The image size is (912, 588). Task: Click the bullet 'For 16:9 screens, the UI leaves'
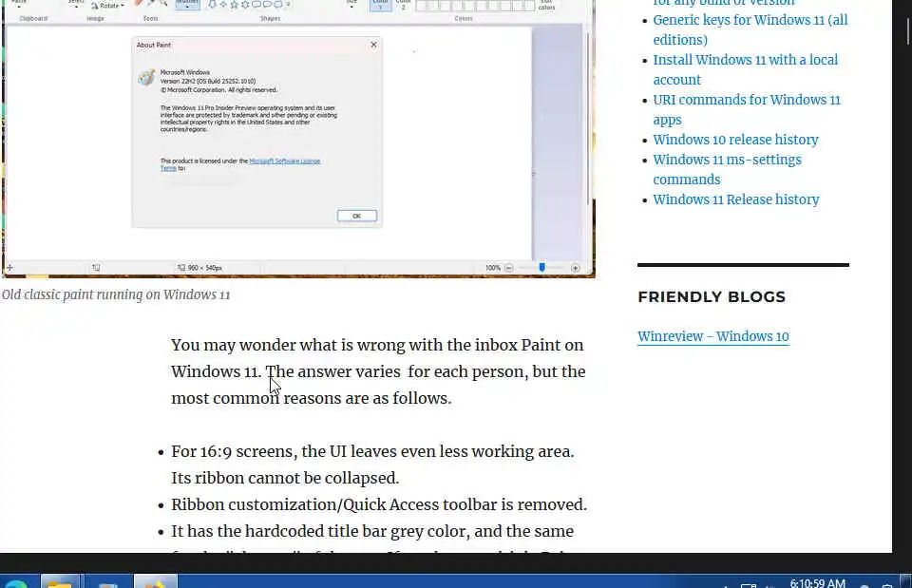tap(372, 465)
